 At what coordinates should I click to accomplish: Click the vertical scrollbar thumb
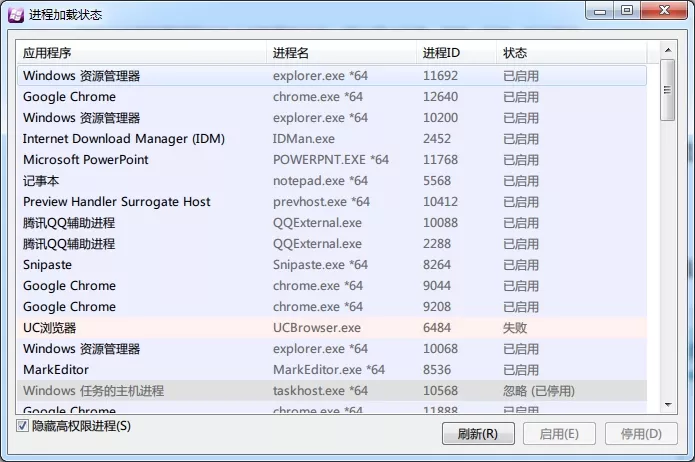668,90
